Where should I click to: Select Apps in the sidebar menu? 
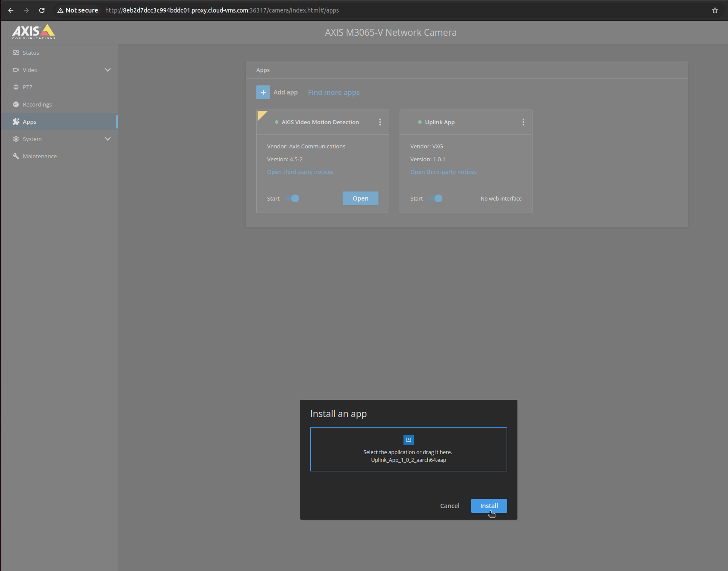point(29,122)
